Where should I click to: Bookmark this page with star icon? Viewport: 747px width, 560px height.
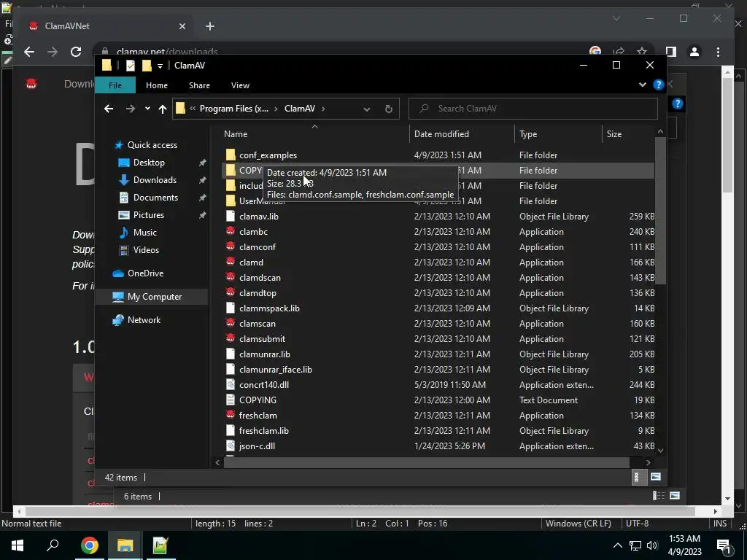pyautogui.click(x=642, y=51)
